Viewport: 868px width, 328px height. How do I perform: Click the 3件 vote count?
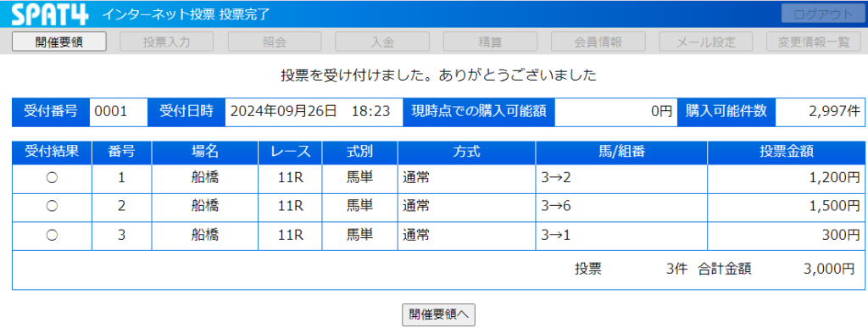point(677,270)
